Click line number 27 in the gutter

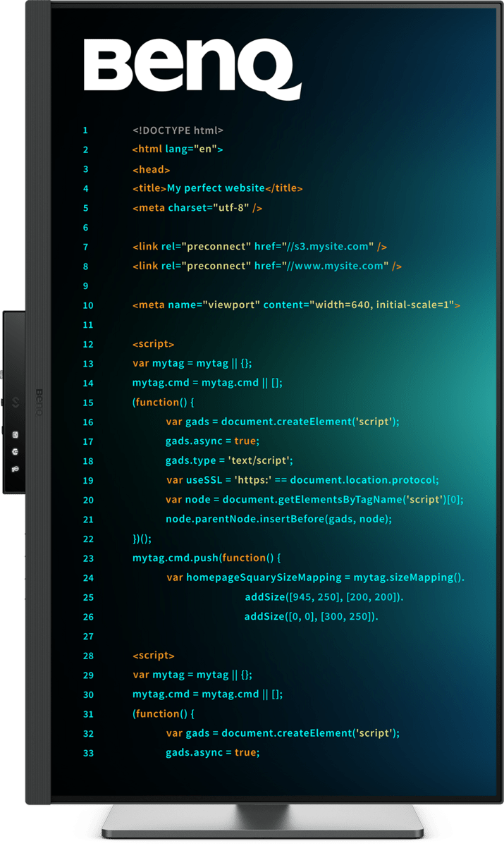point(87,636)
